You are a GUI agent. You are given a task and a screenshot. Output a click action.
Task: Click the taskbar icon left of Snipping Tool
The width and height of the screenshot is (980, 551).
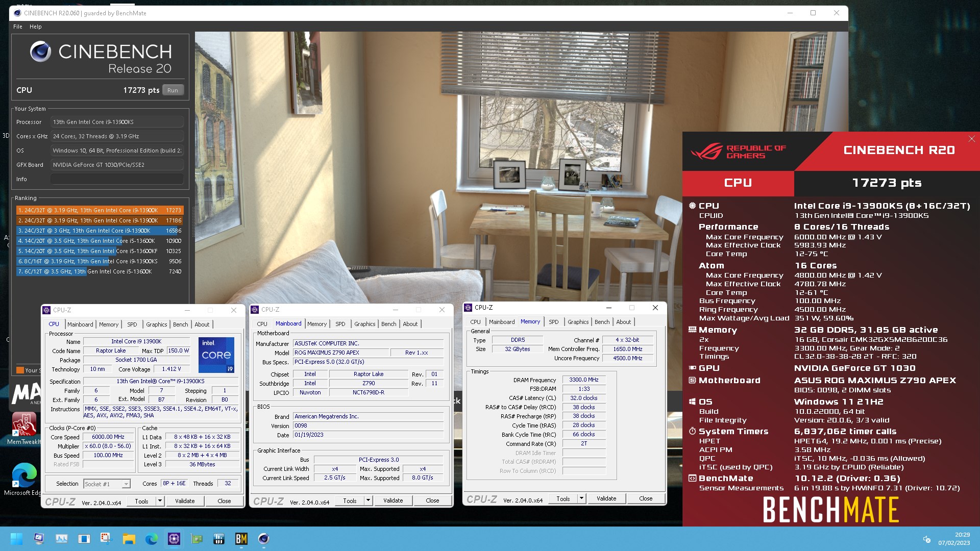(84, 539)
